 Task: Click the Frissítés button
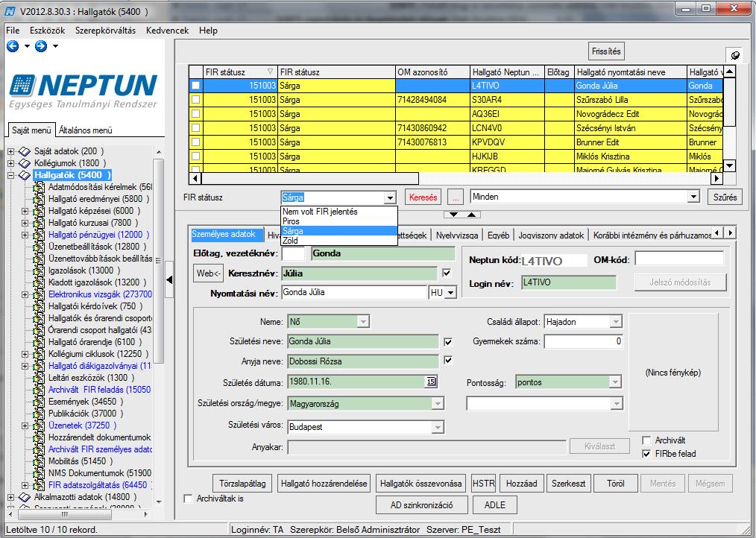pyautogui.click(x=606, y=51)
